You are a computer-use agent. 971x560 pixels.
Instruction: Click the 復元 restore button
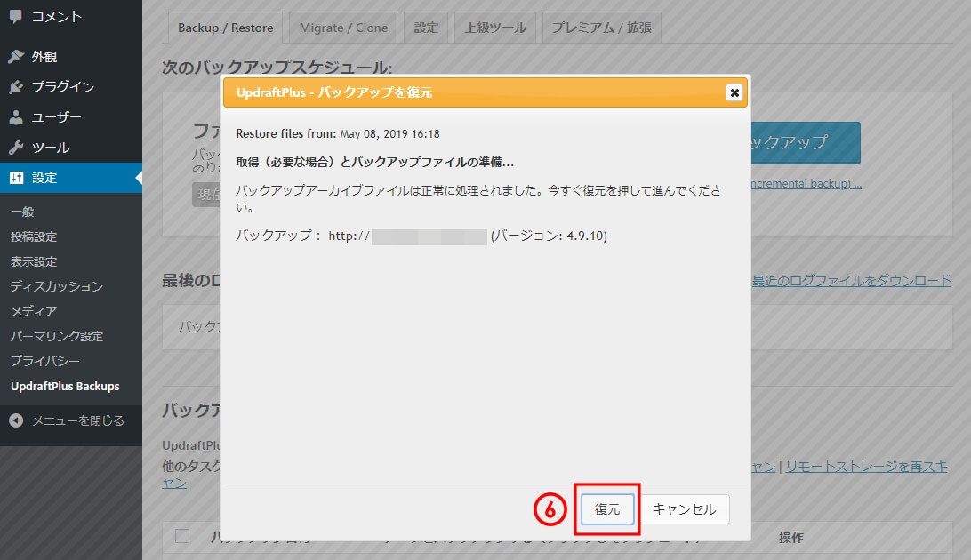tap(606, 509)
